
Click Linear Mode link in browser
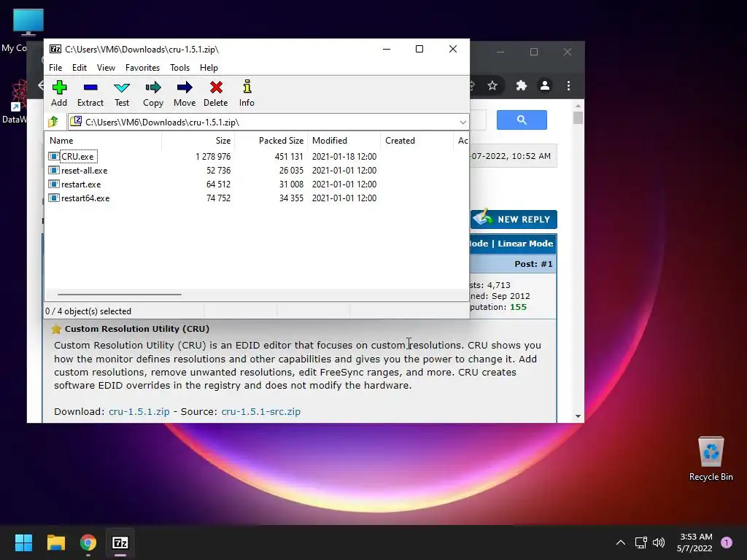click(x=525, y=244)
